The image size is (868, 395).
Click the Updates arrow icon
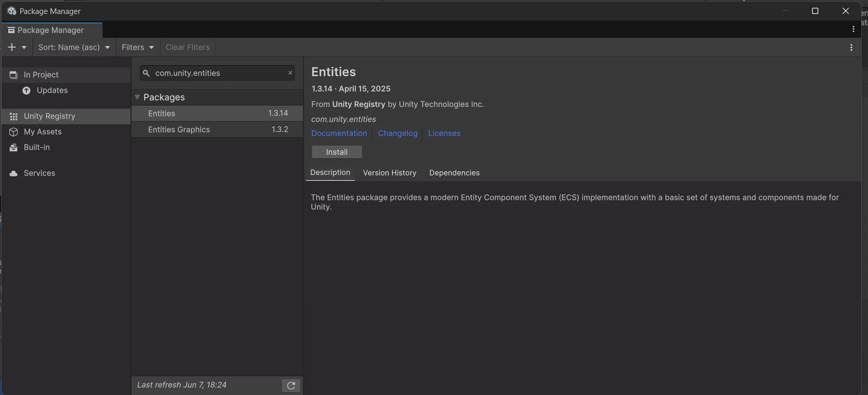tap(26, 91)
